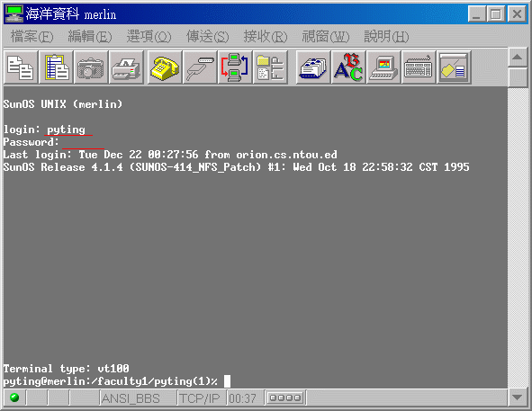Click the ABC font settings icon
Screen dimensions: 532x411
[x=348, y=67]
